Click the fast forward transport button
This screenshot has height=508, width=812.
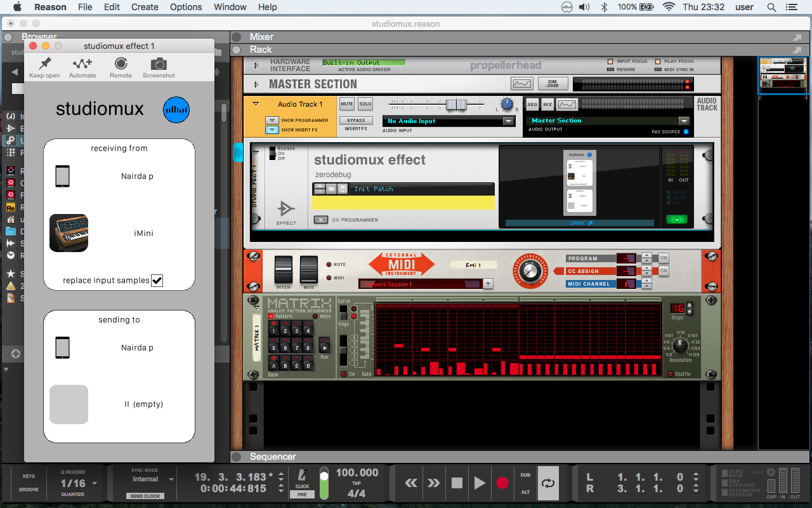[434, 483]
